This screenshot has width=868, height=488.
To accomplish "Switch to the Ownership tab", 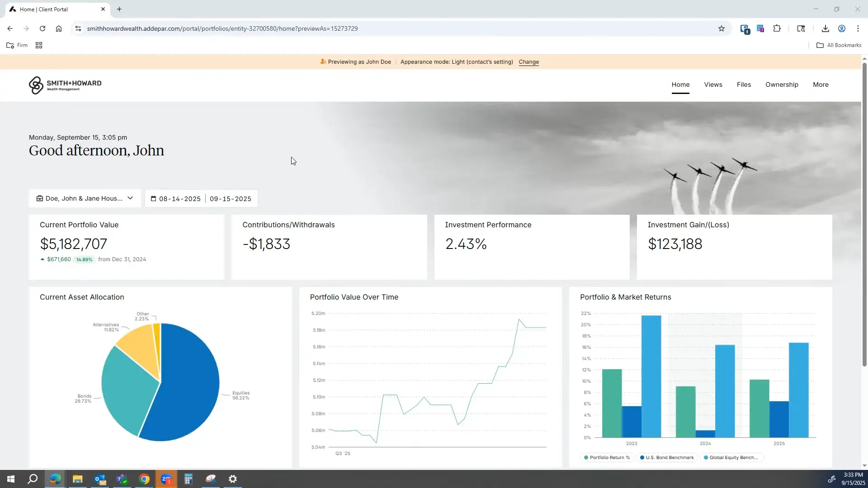I will tap(782, 84).
